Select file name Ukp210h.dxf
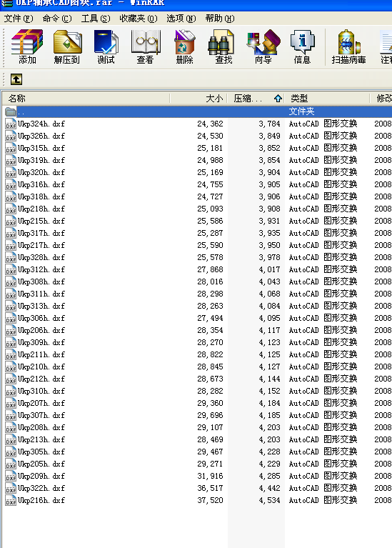 (x=41, y=367)
